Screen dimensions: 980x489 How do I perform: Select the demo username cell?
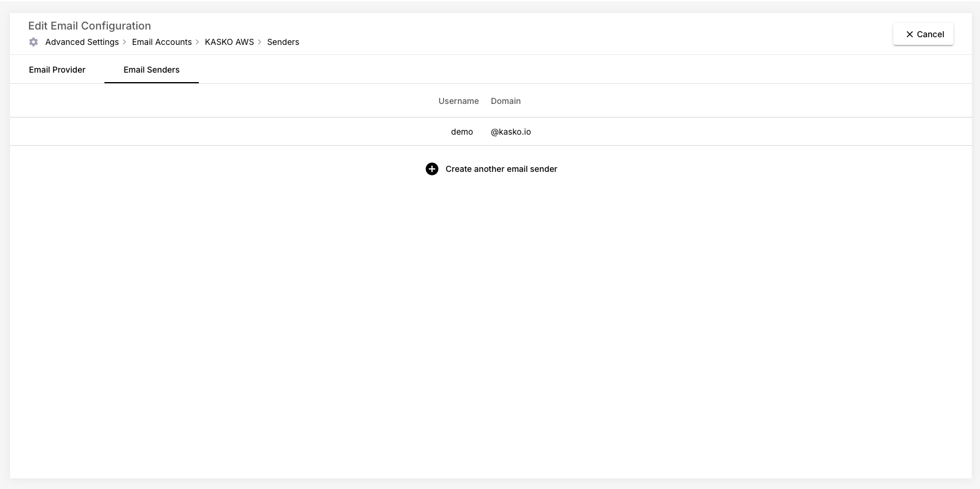pyautogui.click(x=462, y=132)
